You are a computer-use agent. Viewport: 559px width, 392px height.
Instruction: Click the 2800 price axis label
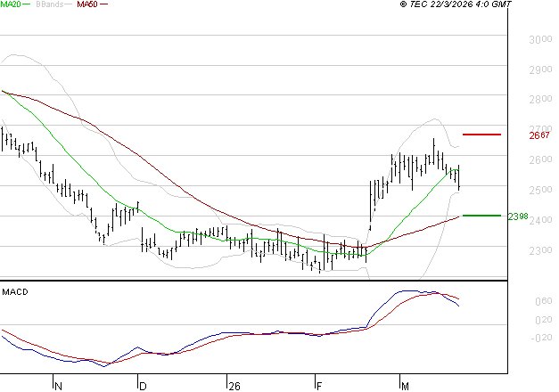[x=540, y=99]
